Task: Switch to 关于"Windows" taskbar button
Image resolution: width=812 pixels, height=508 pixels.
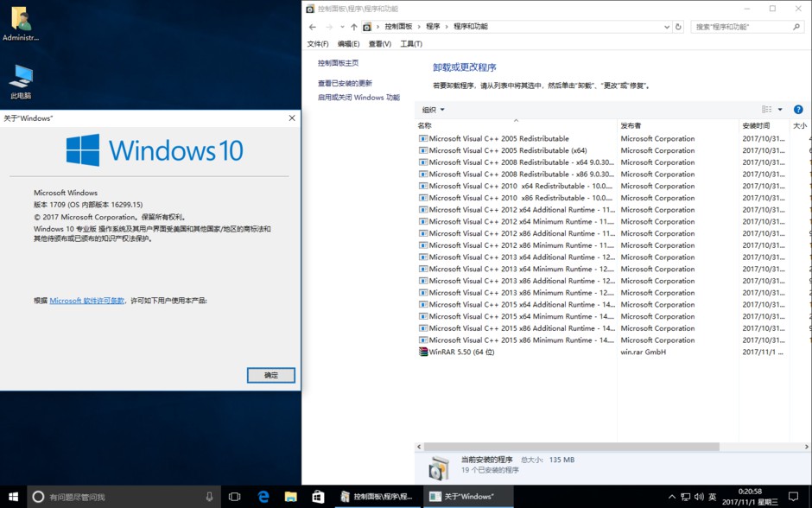Action: [467, 497]
